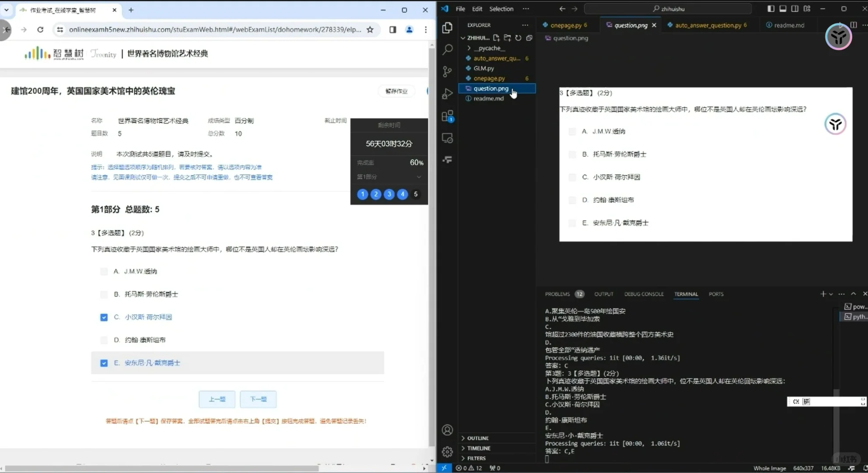This screenshot has height=473, width=868.
Task: Select the New File icon in Explorer
Action: click(x=496, y=38)
